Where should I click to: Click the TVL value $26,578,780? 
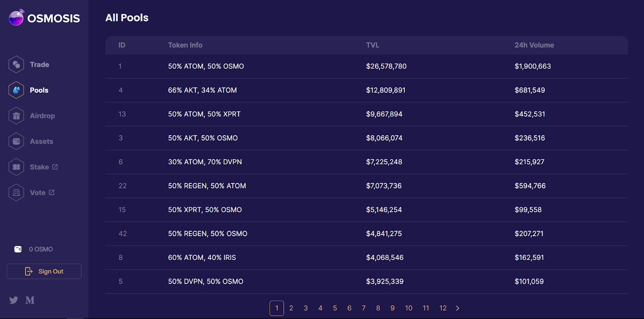pyautogui.click(x=386, y=66)
